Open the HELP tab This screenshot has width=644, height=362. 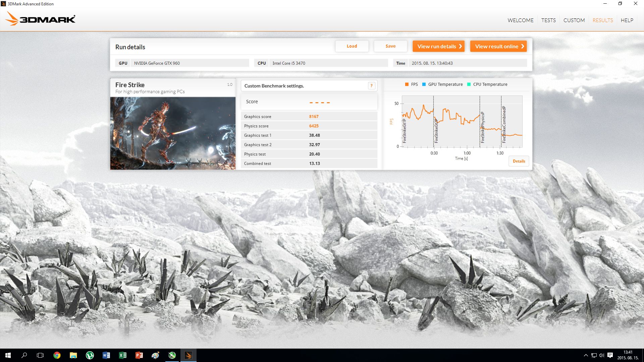[627, 20]
